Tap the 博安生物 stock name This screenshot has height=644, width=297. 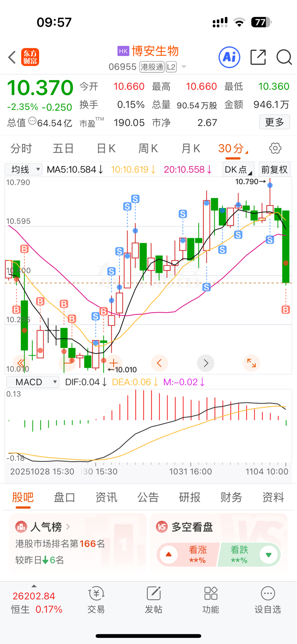[155, 51]
